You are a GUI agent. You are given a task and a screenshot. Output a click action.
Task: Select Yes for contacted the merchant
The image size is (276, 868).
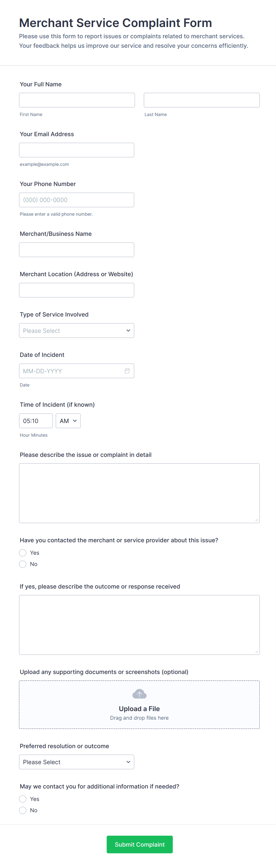23,553
